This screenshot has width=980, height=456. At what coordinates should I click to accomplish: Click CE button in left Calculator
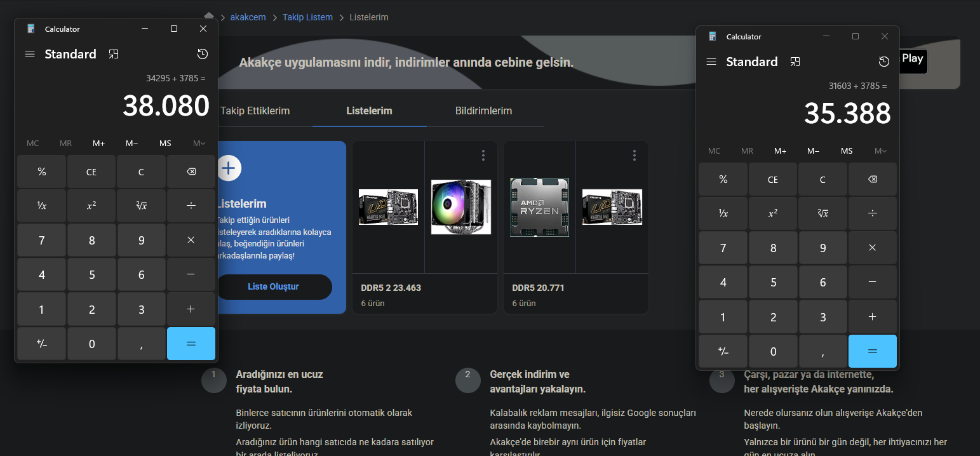(x=91, y=171)
